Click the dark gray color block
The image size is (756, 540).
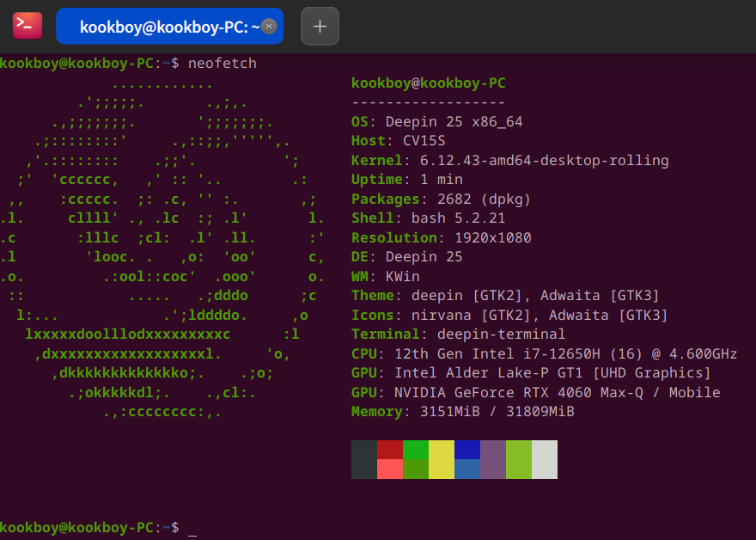364,459
